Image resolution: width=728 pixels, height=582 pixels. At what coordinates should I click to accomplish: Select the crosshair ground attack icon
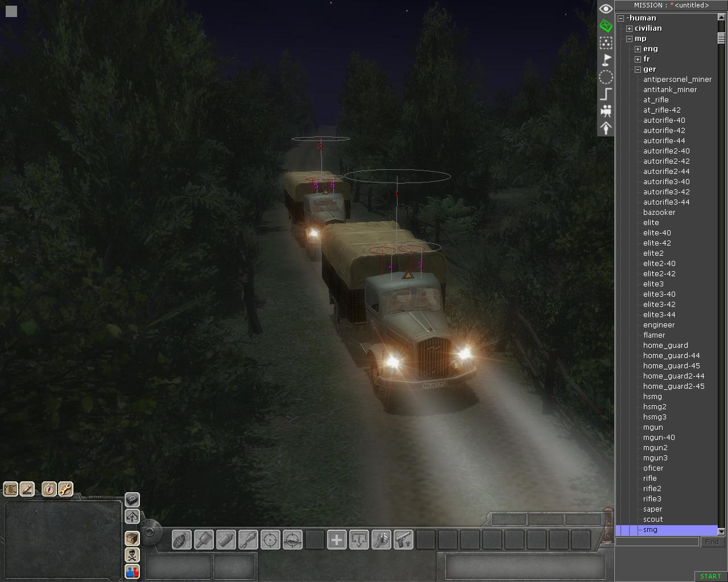pyautogui.click(x=292, y=539)
